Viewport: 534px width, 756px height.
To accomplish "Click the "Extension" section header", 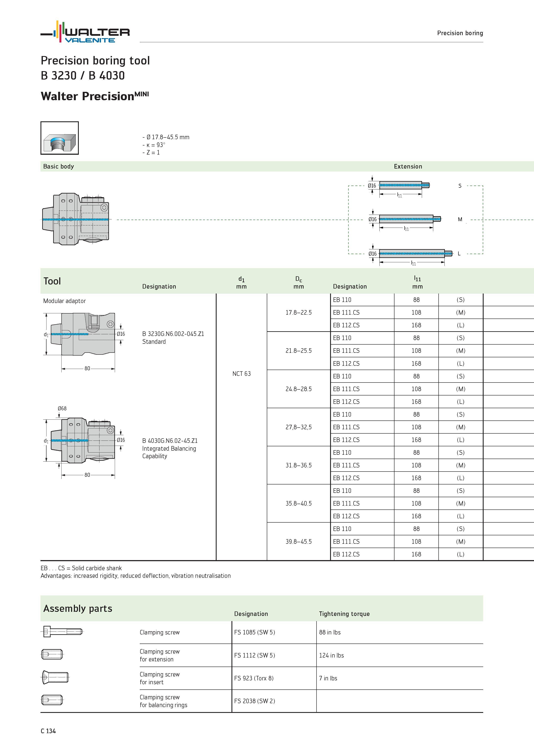I will pyautogui.click(x=408, y=166).
